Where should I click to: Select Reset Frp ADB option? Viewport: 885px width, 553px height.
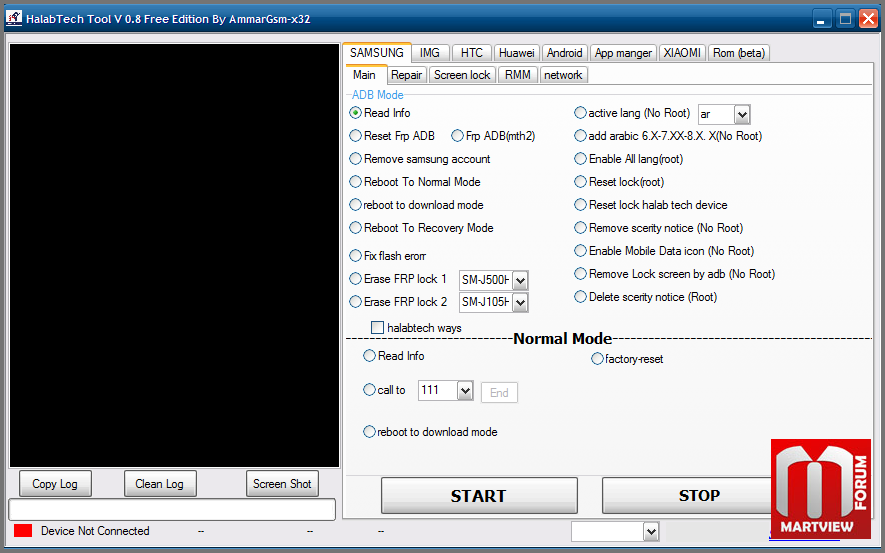coord(355,136)
